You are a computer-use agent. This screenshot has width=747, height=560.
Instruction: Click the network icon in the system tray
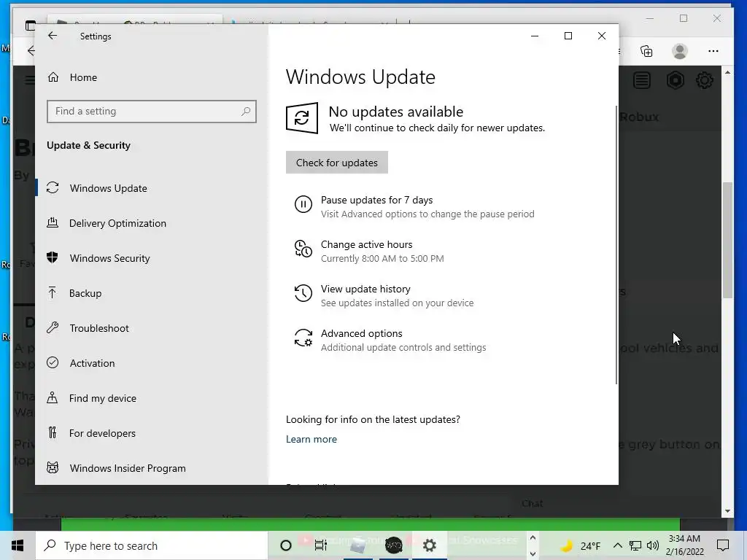[x=635, y=545]
